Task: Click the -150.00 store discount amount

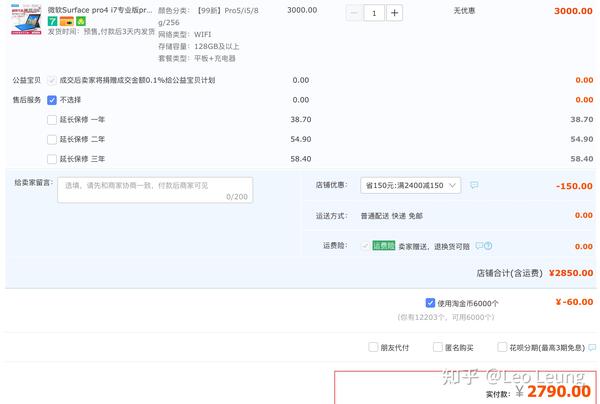Action: (574, 186)
